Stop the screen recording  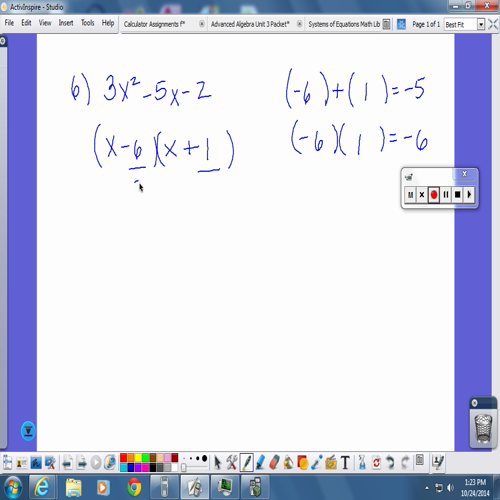(x=457, y=194)
